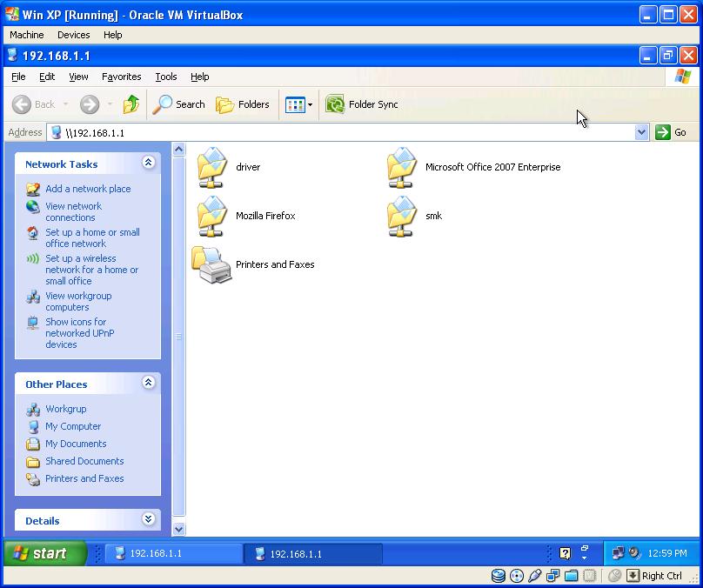Viewport: 703px width, 588px height.
Task: Open the Mozilla Firefox shared folder icon
Action: (211, 216)
